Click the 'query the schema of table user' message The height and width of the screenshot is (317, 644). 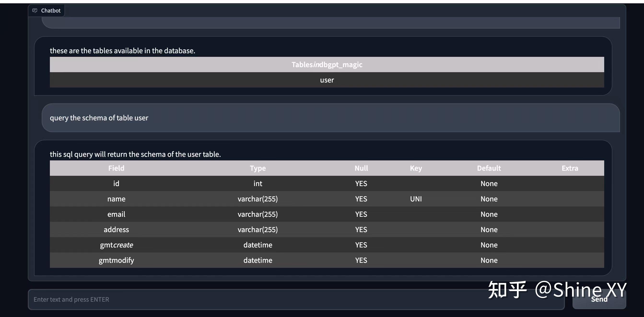99,118
